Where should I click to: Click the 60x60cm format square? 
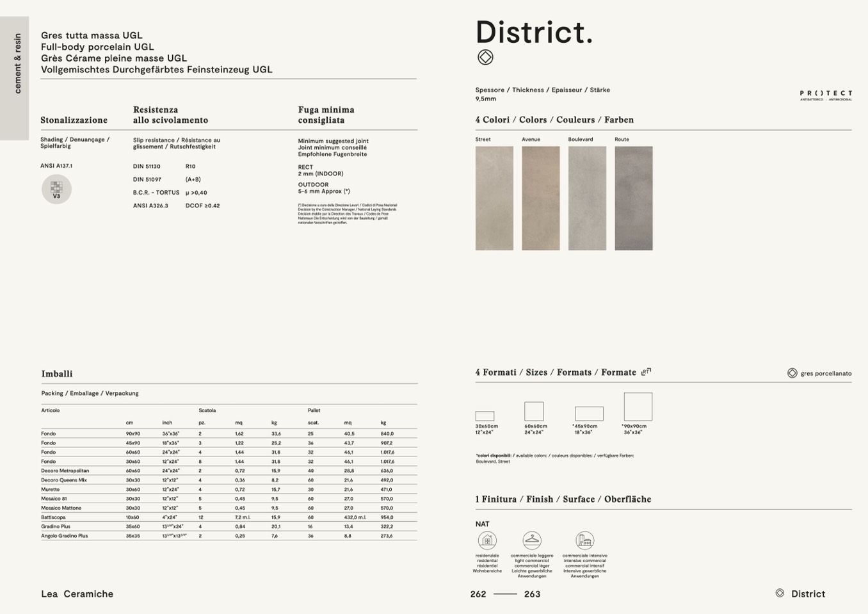pos(534,411)
